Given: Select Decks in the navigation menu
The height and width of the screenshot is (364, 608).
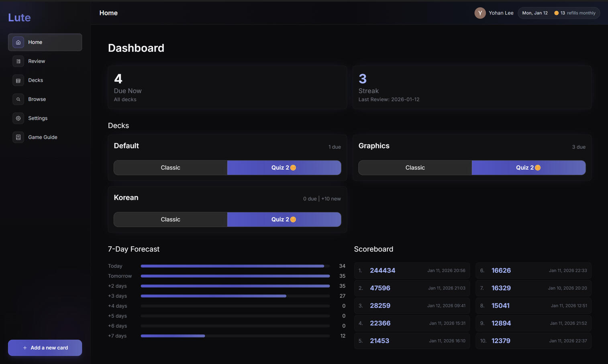Looking at the screenshot, I should click(x=35, y=80).
